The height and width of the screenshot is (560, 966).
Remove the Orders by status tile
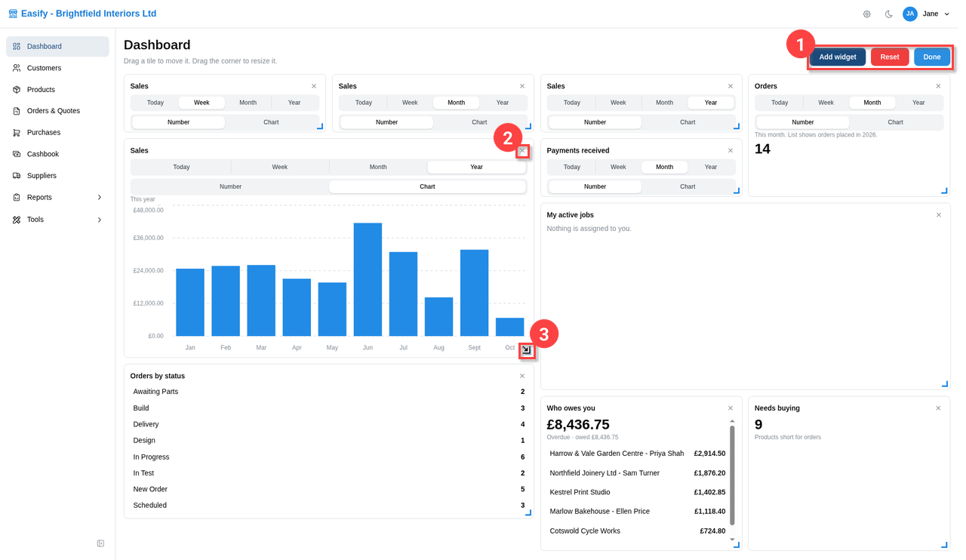point(522,376)
